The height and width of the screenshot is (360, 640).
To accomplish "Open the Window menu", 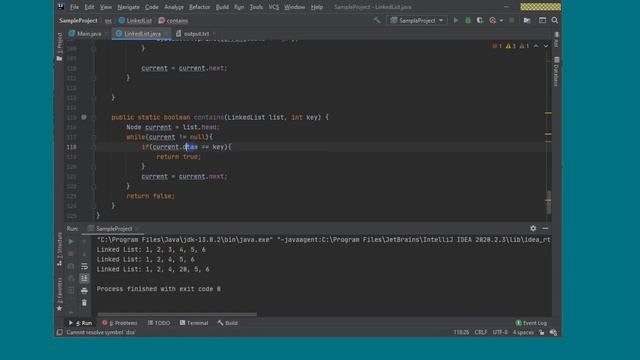I will click(x=294, y=7).
